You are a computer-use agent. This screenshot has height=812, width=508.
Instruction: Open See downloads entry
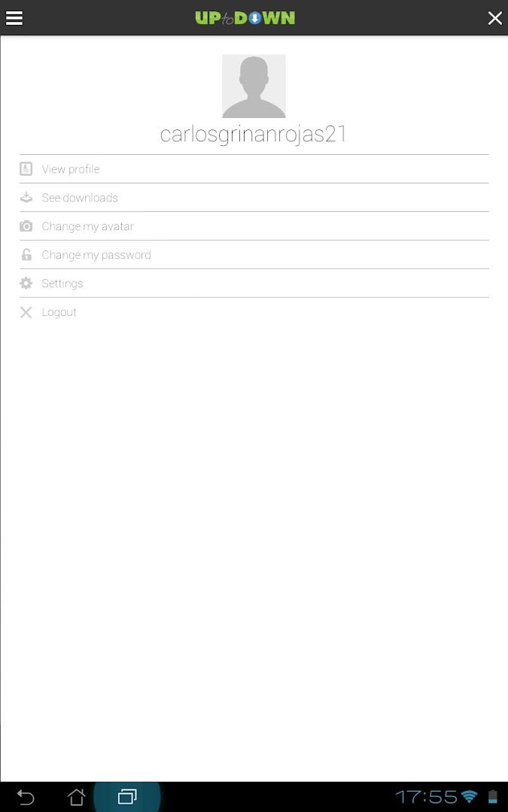(80, 198)
